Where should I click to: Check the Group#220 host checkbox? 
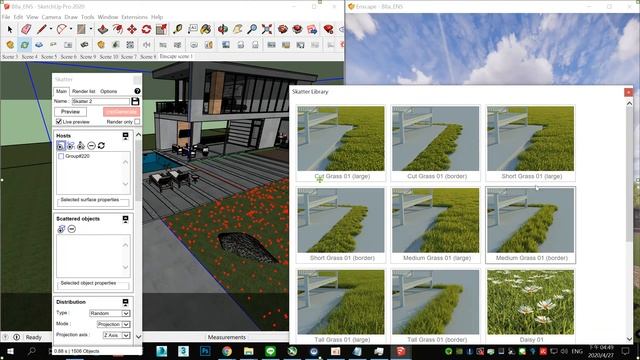coord(61,156)
